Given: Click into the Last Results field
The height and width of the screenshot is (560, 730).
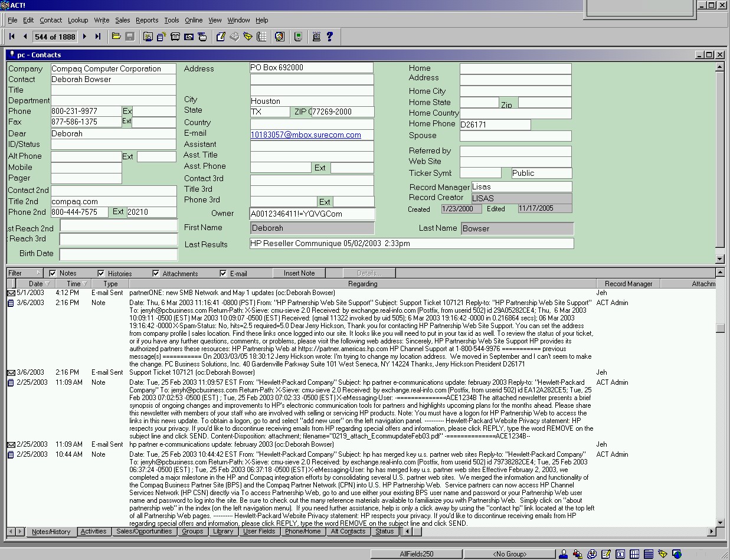Looking at the screenshot, I should pos(411,243).
